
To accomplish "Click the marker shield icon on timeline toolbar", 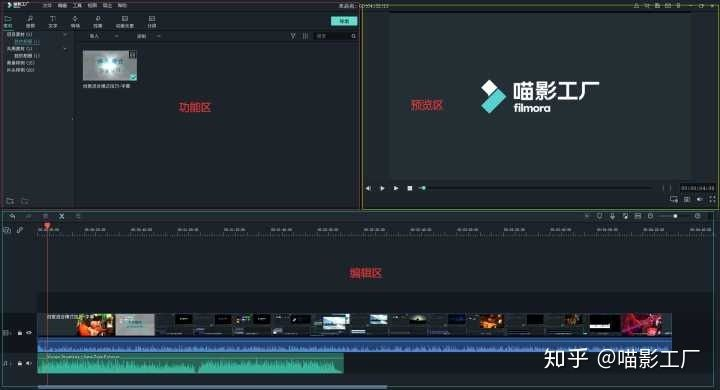I will (x=600, y=216).
